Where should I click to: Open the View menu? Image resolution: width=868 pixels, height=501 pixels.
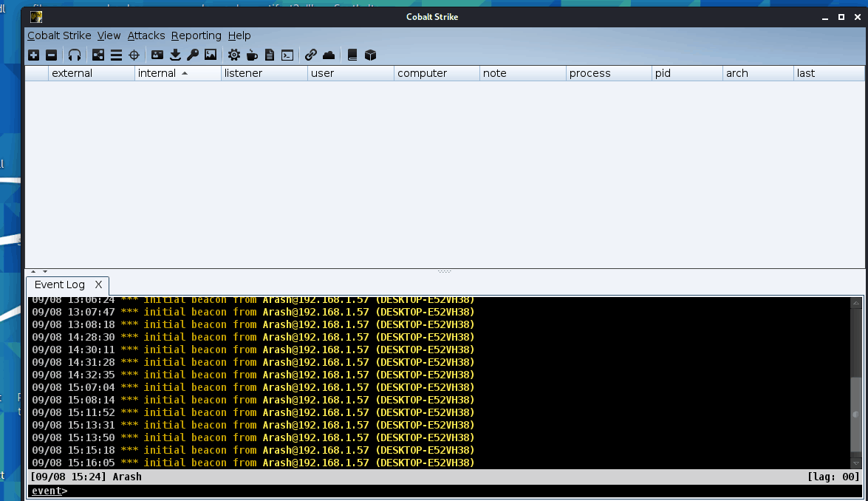tap(109, 35)
